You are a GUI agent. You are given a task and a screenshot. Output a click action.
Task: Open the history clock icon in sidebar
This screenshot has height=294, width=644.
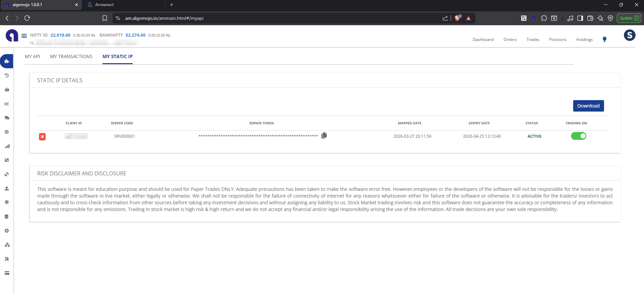tap(7, 76)
